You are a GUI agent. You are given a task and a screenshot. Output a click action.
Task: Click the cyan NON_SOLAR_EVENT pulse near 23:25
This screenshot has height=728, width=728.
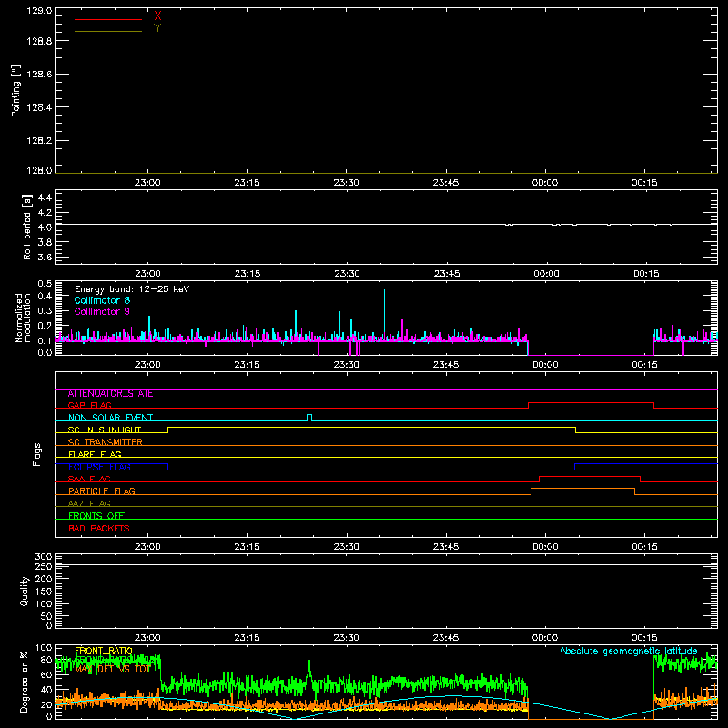point(309,418)
